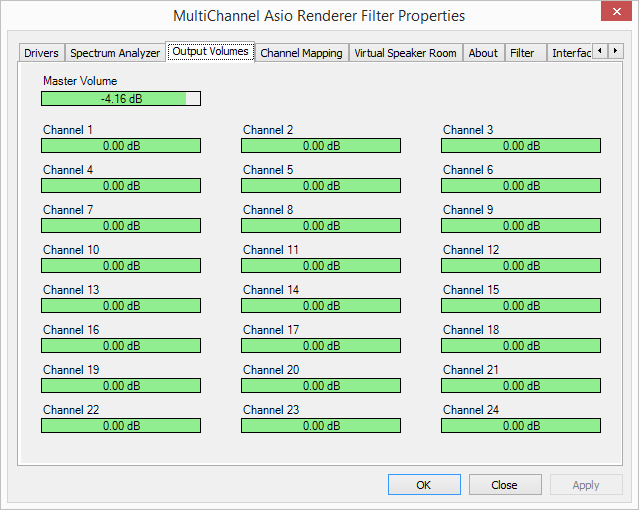Adjust the Master Volume slider
The image size is (639, 510).
click(121, 98)
